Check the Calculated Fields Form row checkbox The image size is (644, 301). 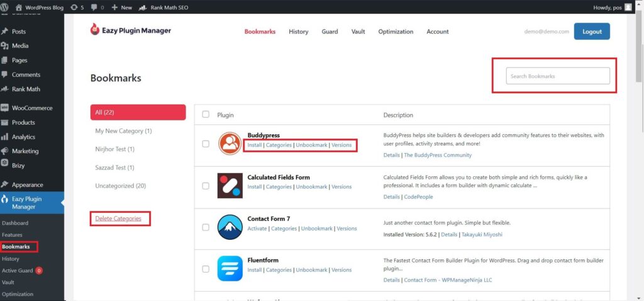tap(206, 186)
